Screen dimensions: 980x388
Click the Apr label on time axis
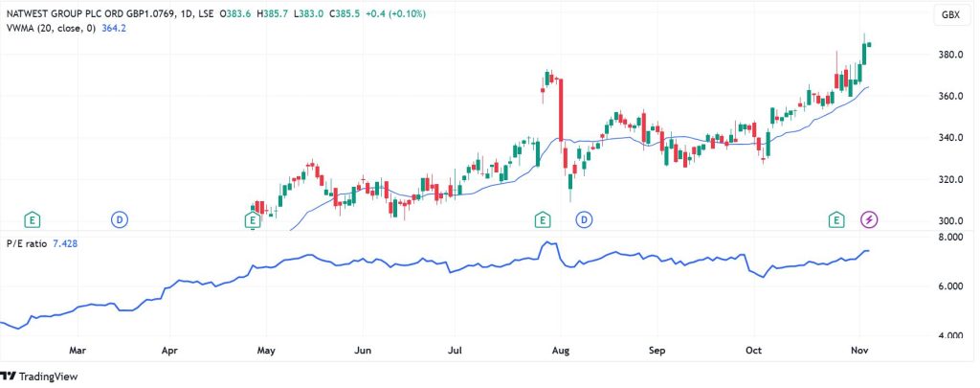(x=170, y=351)
